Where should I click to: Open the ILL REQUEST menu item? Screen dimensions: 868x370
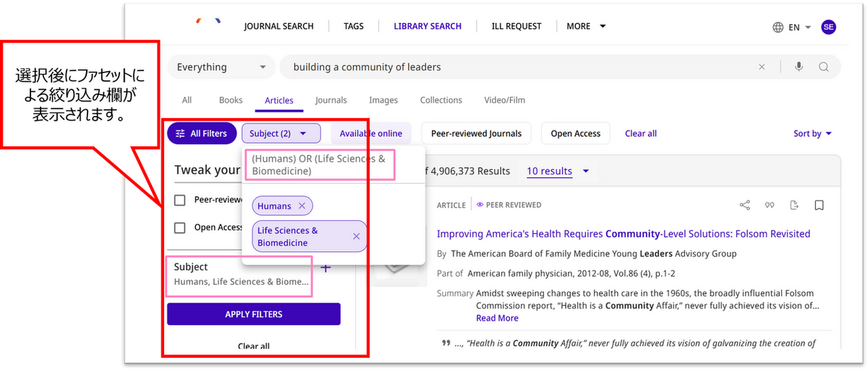pyautogui.click(x=516, y=26)
